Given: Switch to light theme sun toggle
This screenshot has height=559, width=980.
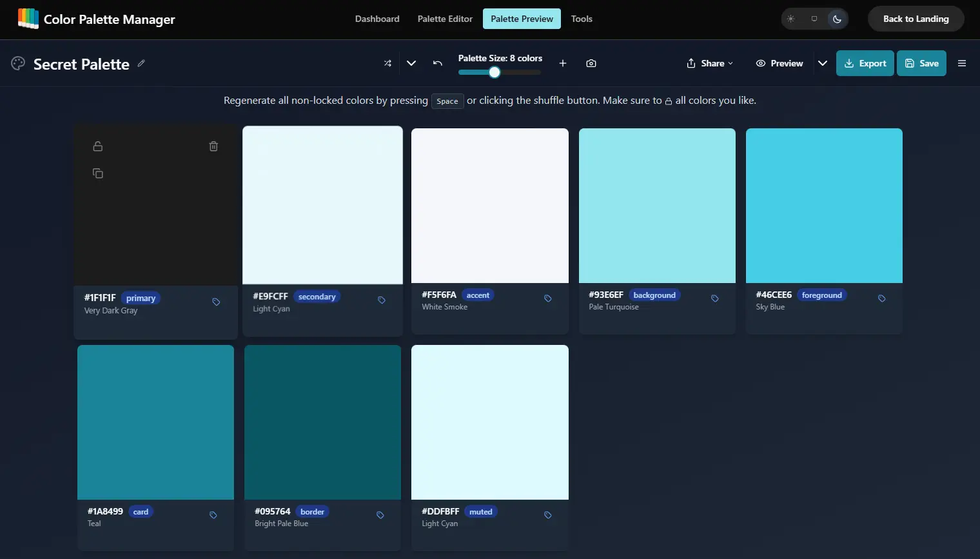Looking at the screenshot, I should [791, 19].
